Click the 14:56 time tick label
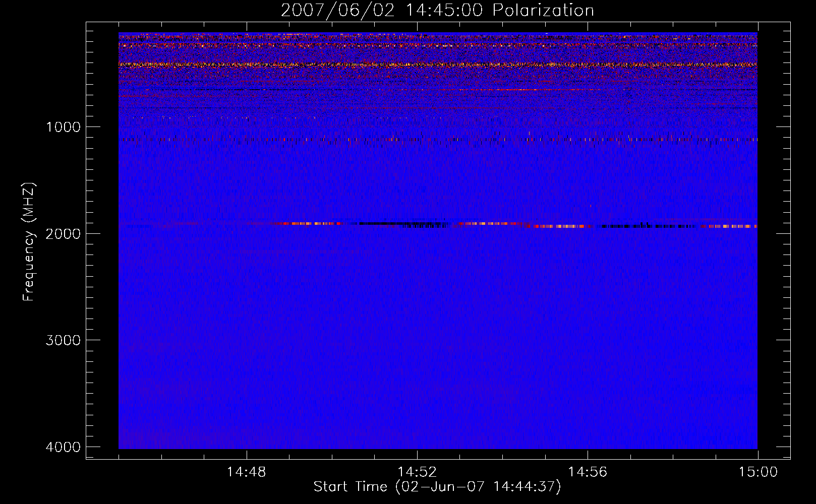 [588, 472]
